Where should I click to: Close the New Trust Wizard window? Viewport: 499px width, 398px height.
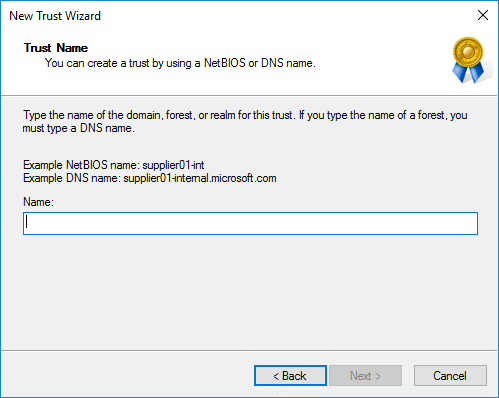click(x=483, y=15)
